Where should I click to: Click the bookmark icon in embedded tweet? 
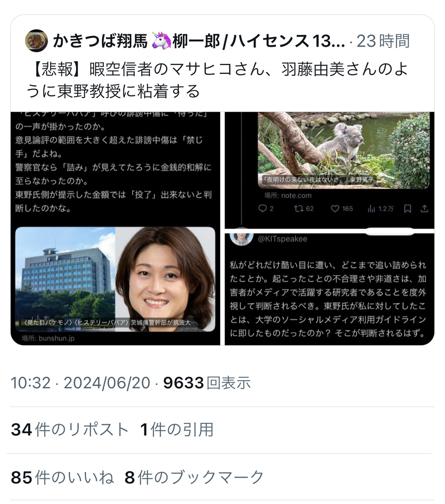click(x=407, y=208)
